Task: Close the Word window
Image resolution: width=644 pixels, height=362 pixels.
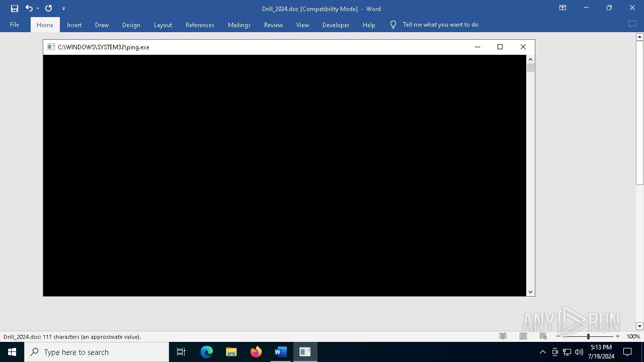Action: click(632, 8)
